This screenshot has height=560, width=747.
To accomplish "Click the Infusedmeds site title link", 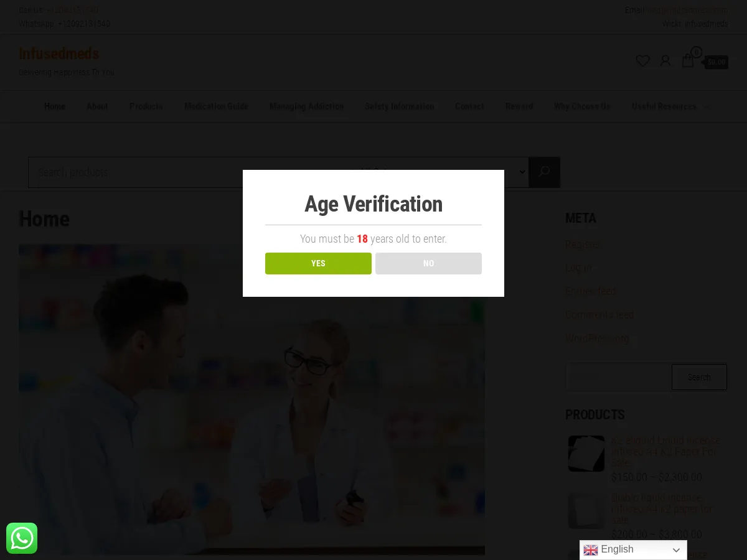I will 59,54.
